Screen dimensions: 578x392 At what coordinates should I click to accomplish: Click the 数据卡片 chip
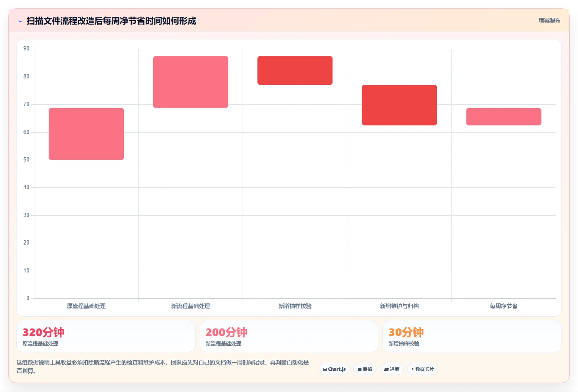pos(422,369)
